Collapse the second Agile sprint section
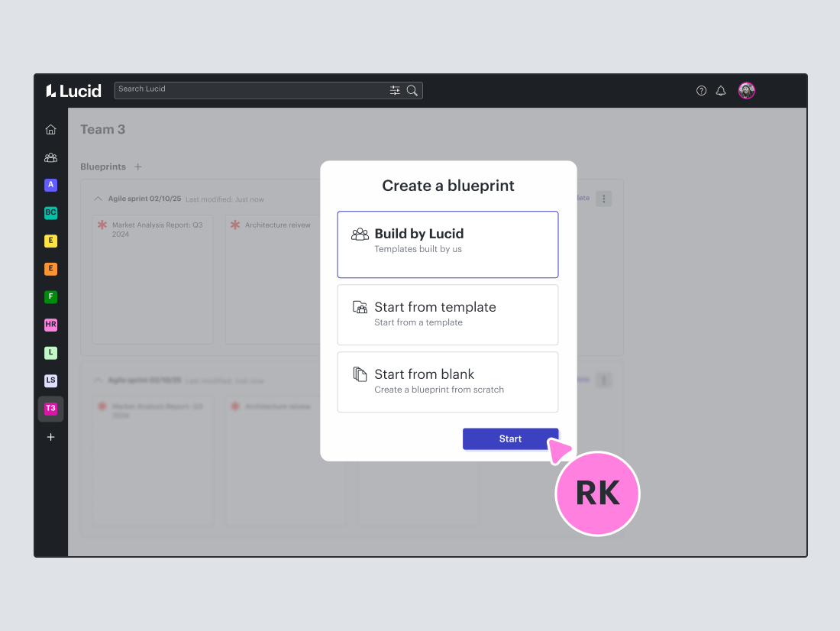This screenshot has height=631, width=840. point(98,380)
